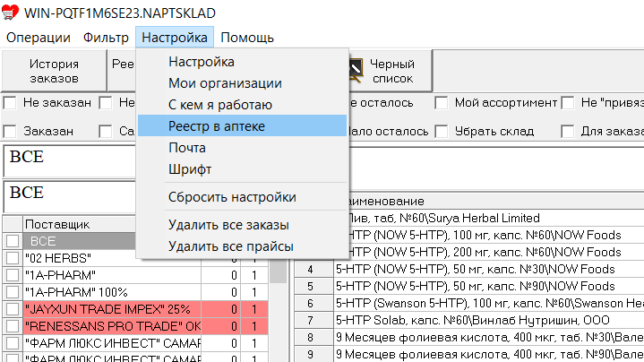The height and width of the screenshot is (362, 644).
Task: Click row number 6 cell
Action: 313,303
